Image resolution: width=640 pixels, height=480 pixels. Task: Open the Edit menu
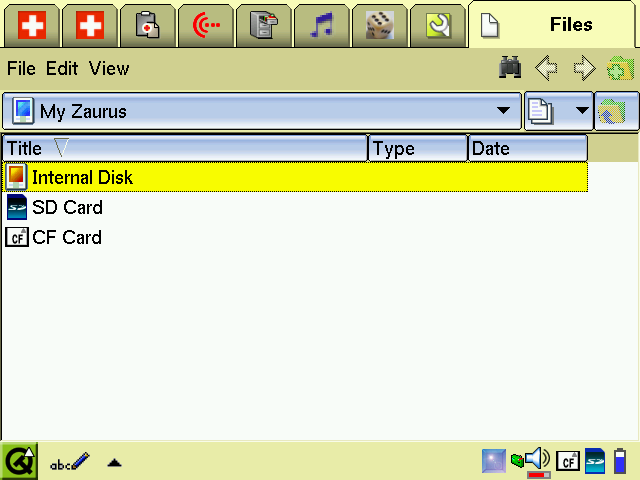[62, 68]
